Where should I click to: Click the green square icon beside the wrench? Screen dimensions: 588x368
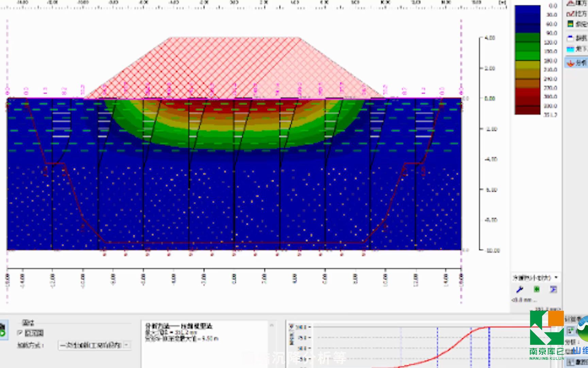(x=537, y=290)
